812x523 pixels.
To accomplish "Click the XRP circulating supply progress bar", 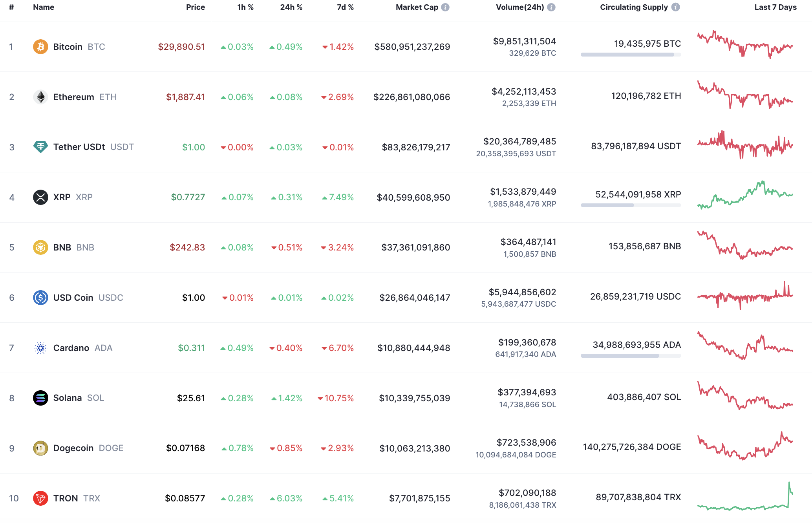I will pyautogui.click(x=630, y=205).
